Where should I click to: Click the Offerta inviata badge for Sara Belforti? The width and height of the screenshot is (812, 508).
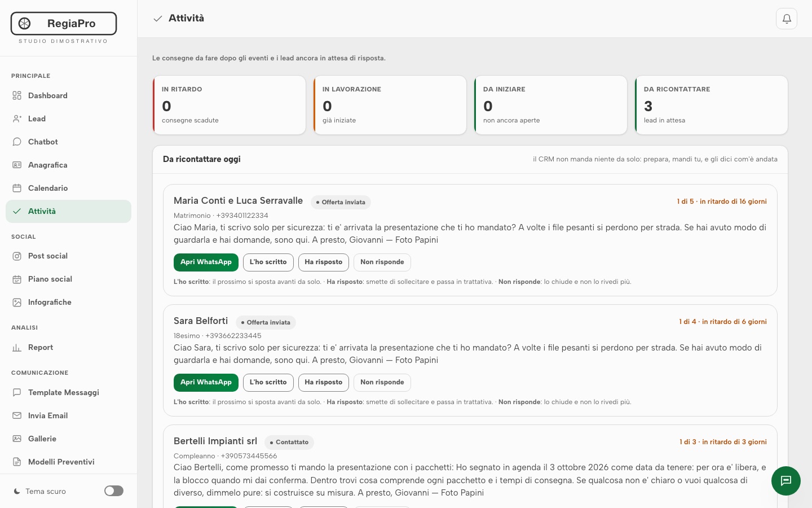tap(266, 322)
